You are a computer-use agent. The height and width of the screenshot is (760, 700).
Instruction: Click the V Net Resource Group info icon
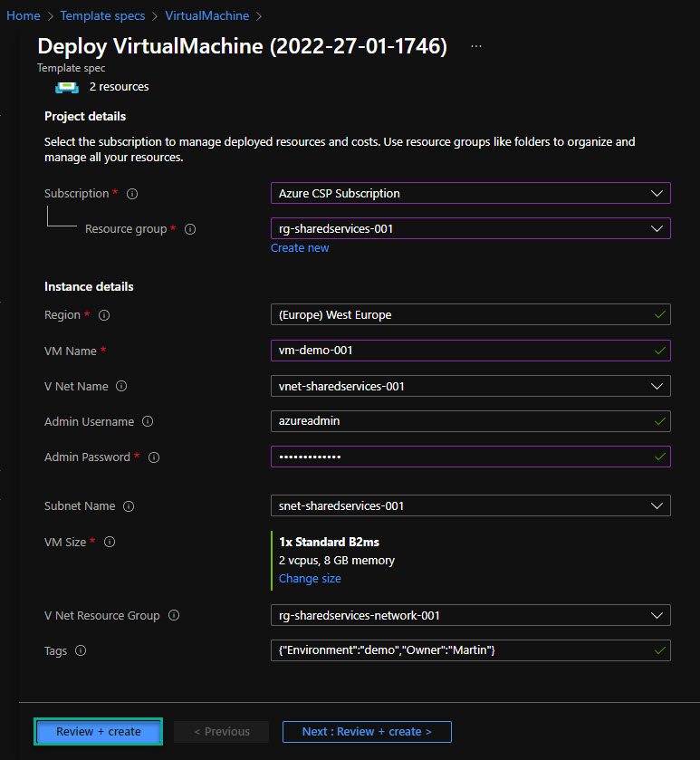[x=174, y=616]
